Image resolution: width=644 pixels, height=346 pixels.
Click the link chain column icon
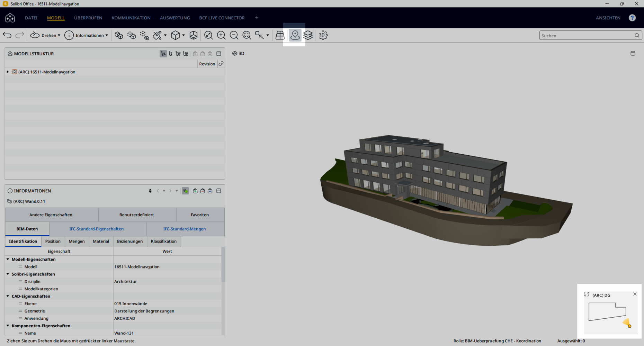pyautogui.click(x=221, y=64)
